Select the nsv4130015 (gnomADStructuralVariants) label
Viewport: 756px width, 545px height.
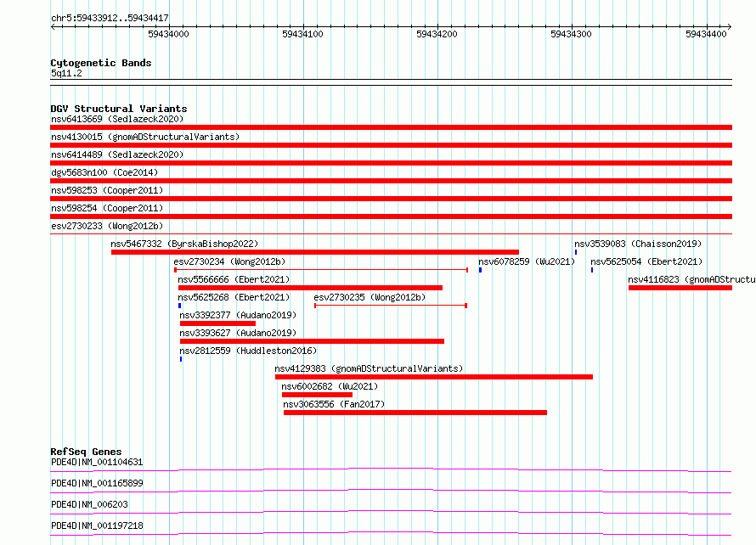pyautogui.click(x=145, y=137)
